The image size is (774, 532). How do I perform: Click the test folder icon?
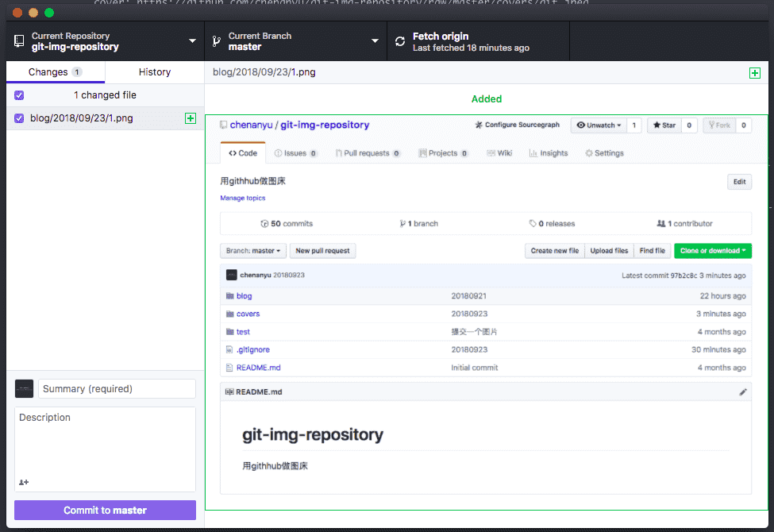pos(229,332)
